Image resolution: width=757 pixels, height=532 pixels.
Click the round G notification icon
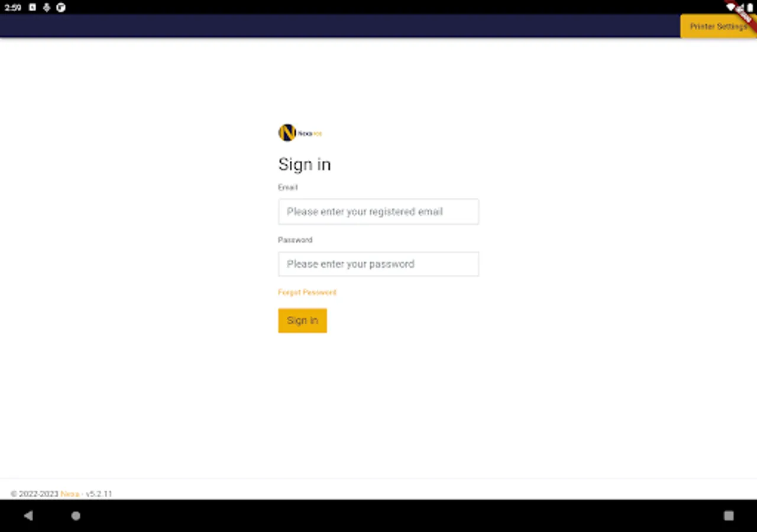click(61, 8)
